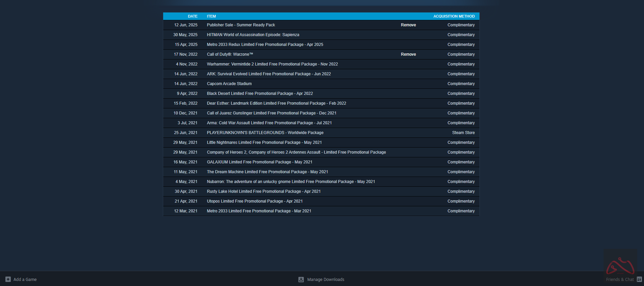Select the Warhammer: Vermintide 2 promotional package row
Viewport: 644px width, 286px height.
point(272,64)
